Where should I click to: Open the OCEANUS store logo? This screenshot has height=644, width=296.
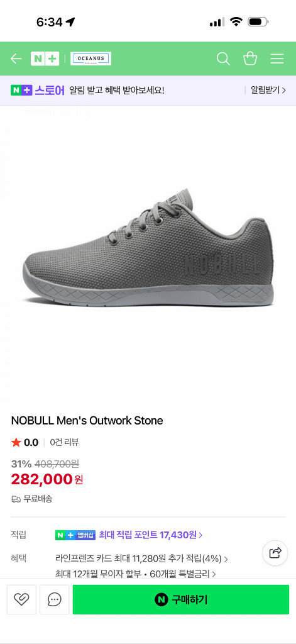click(x=90, y=58)
